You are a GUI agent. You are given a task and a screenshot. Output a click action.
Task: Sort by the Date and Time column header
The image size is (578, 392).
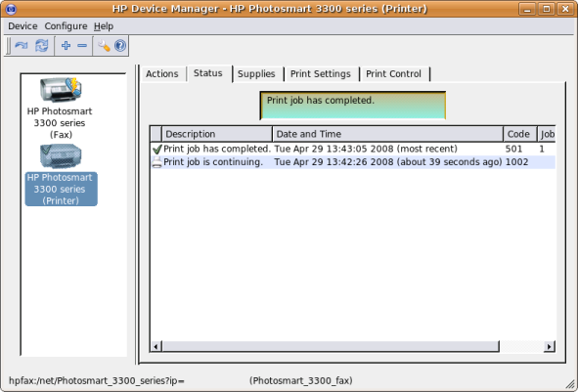tap(388, 134)
